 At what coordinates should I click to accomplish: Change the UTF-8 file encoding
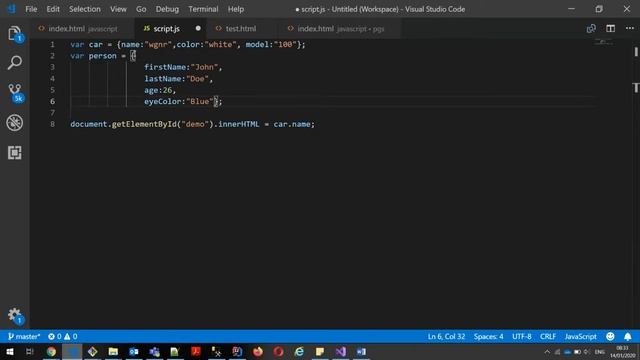tap(522, 336)
